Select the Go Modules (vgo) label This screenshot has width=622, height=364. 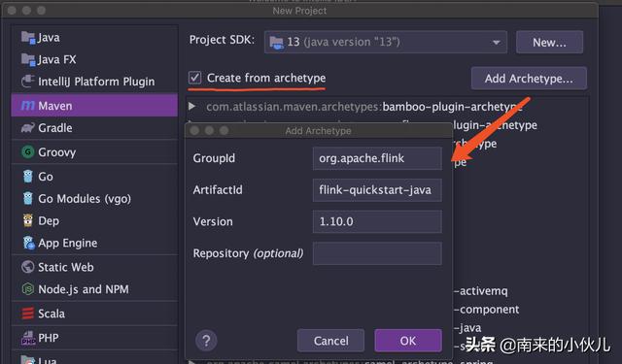point(85,198)
